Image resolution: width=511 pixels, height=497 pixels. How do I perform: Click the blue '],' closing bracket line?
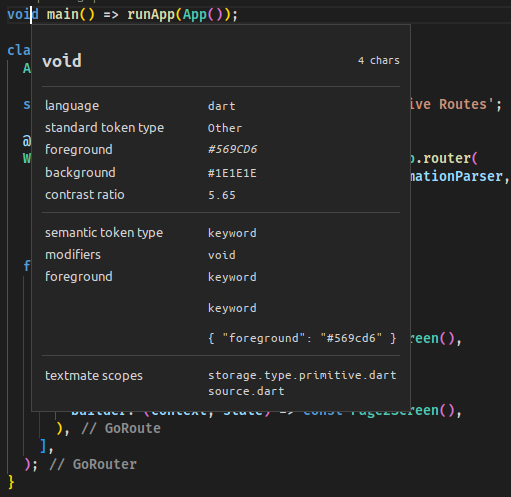click(x=46, y=446)
